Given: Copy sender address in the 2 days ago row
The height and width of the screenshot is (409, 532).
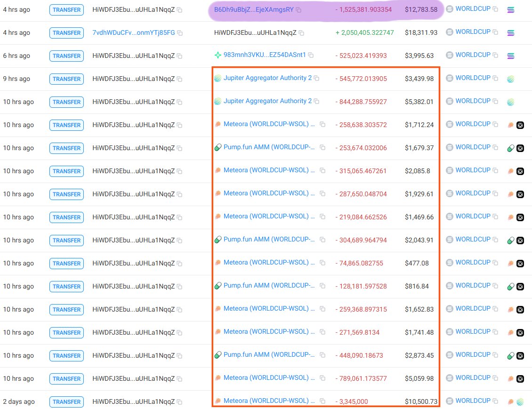Looking at the screenshot, I should (179, 402).
